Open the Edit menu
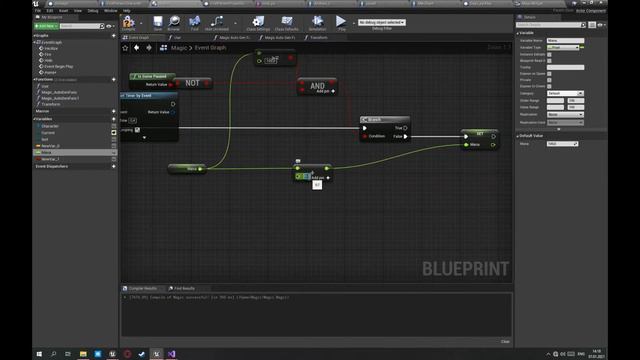 coord(50,11)
